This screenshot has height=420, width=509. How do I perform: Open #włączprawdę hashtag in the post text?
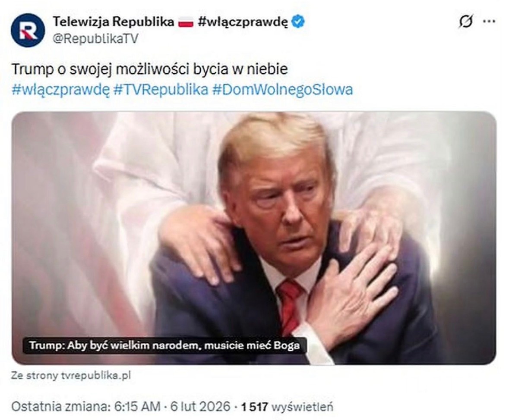coord(61,90)
